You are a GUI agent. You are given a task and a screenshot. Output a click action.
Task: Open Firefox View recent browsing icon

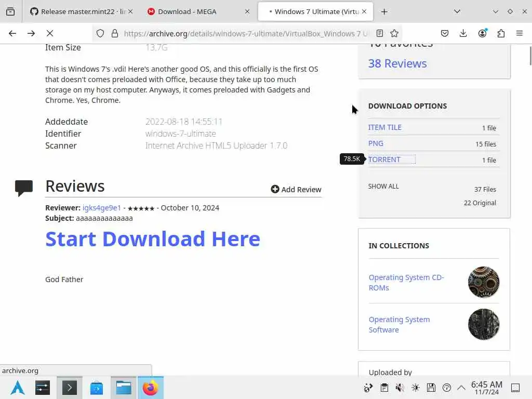coord(10,11)
